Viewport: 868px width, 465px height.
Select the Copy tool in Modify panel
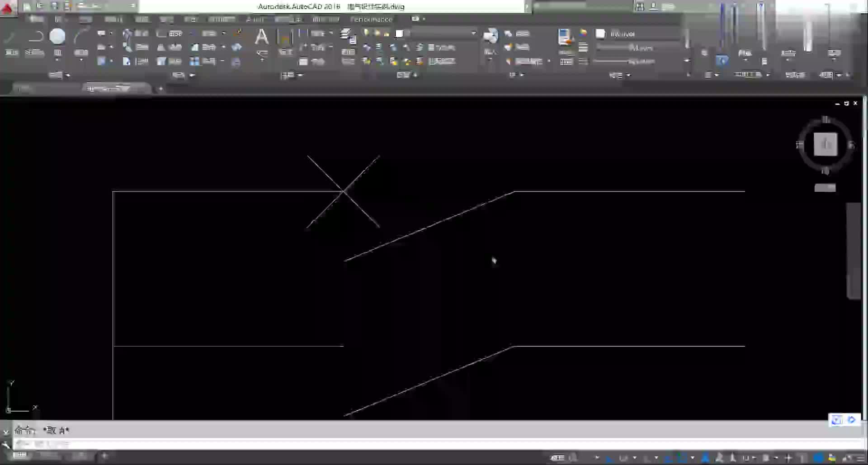(x=136, y=47)
